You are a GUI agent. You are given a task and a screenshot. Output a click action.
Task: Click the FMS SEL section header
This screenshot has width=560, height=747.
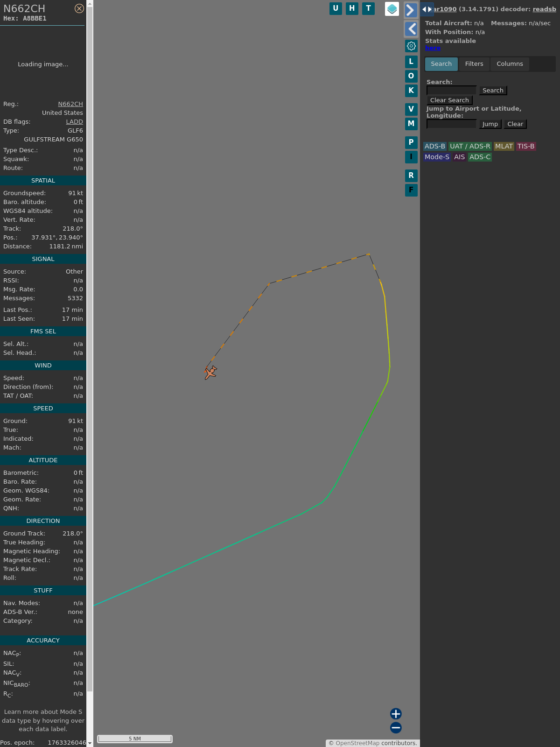[x=43, y=331]
